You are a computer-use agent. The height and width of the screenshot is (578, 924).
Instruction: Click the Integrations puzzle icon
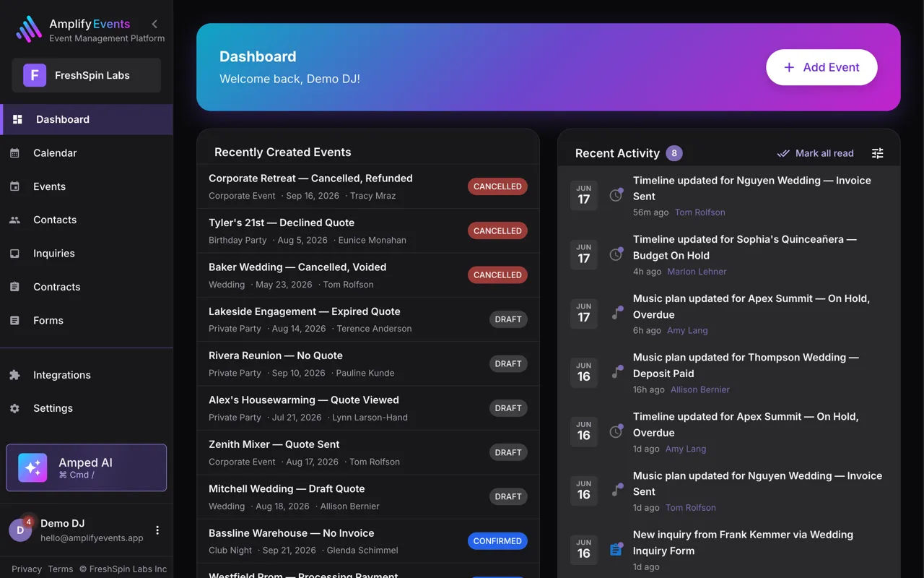[x=14, y=375]
